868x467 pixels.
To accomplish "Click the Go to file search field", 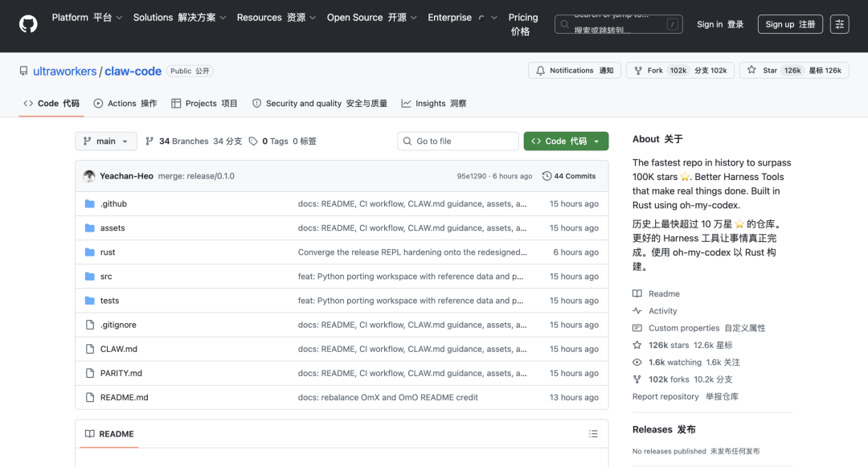I will tap(458, 141).
